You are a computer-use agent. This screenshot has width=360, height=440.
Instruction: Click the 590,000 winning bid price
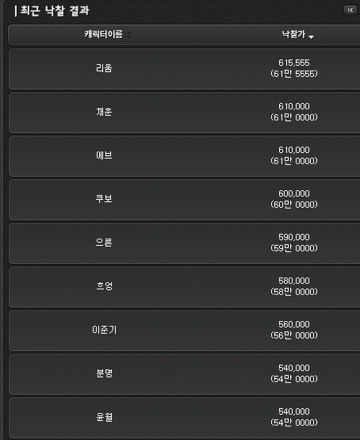coord(294,237)
